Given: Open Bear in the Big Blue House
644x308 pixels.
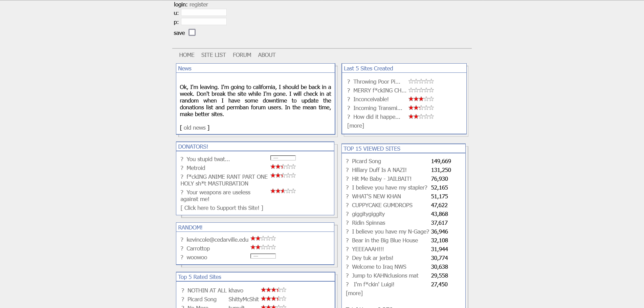Looking at the screenshot, I should point(385,240).
